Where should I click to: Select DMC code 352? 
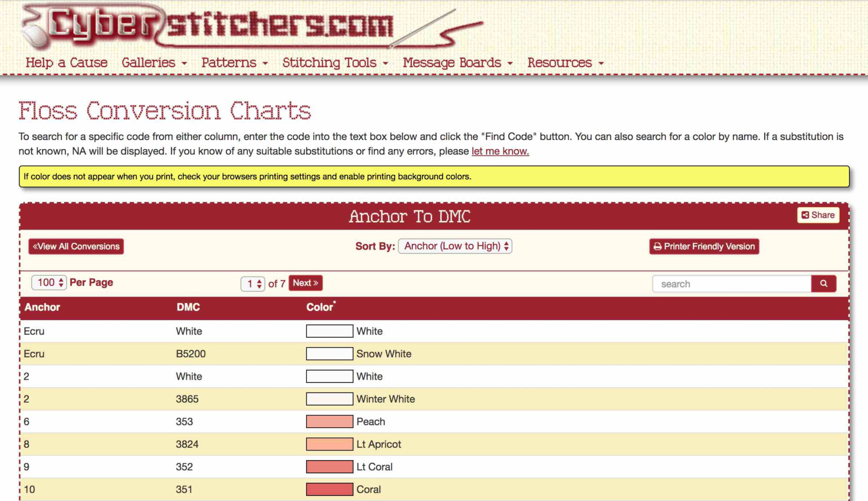pos(184,467)
